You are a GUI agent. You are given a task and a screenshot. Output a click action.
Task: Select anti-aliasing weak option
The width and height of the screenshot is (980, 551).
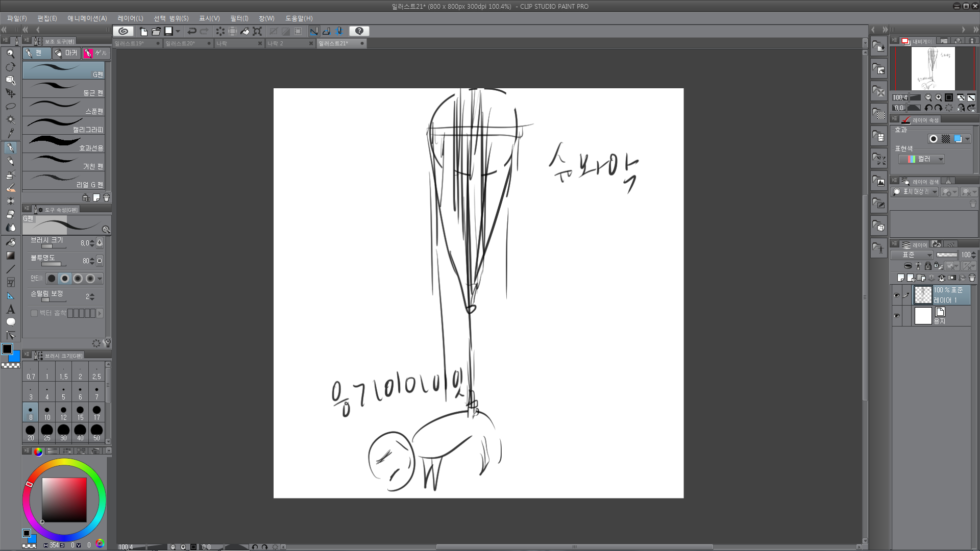[x=65, y=279]
